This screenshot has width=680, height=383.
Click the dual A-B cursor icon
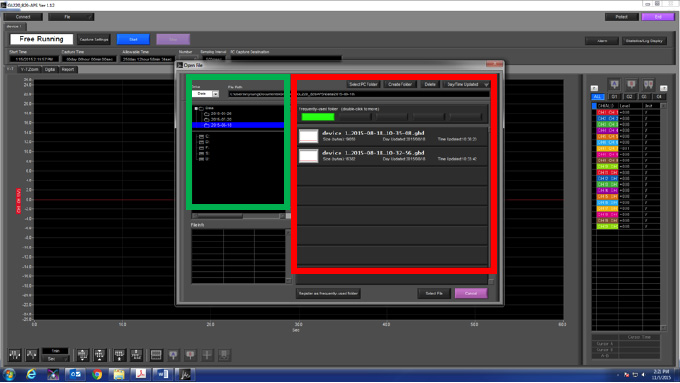coord(648,84)
